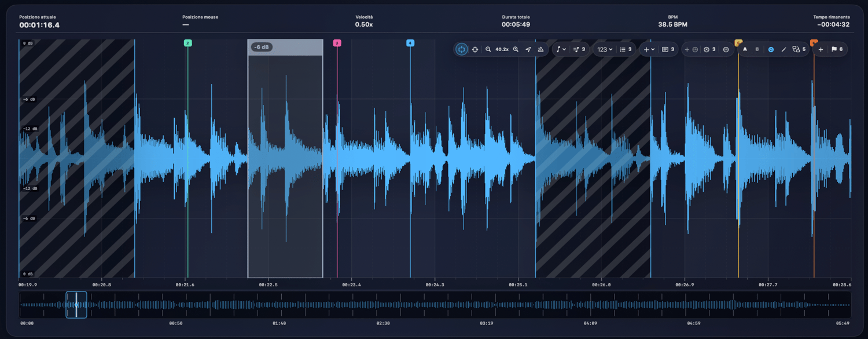Zoom in with the plus magnifier
This screenshot has height=339, width=868.
pyautogui.click(x=516, y=49)
